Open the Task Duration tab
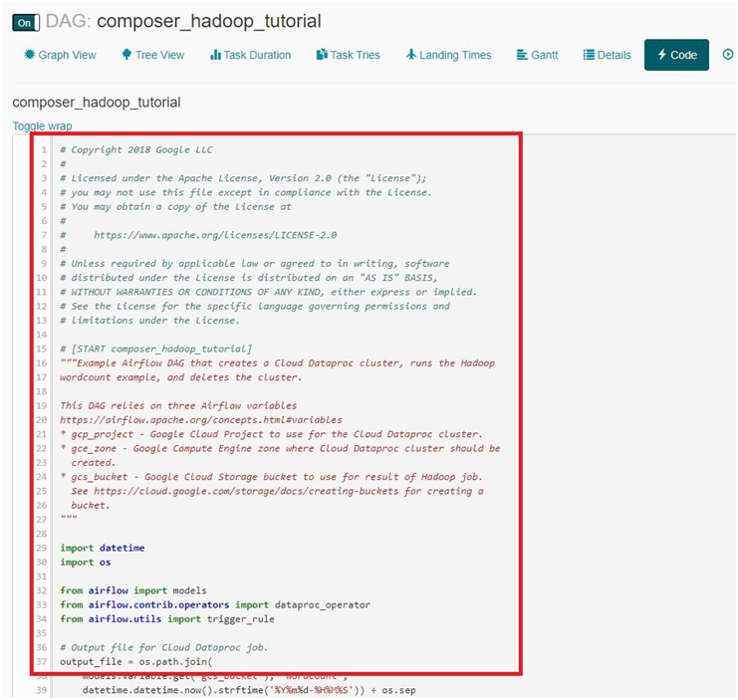Screen dimensions: 738x700 pos(250,55)
